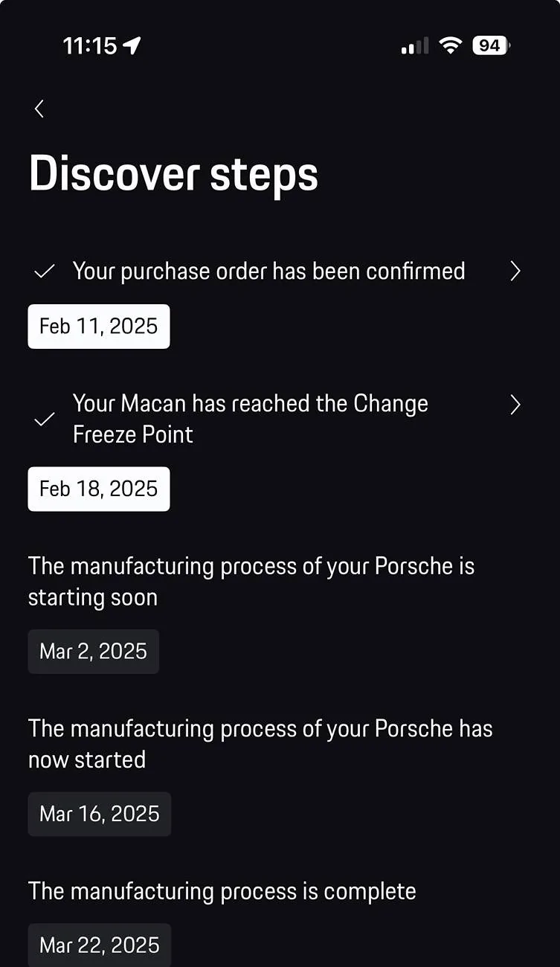
Task: Tap 'manufacturing process is starting soon' step
Action: 251,582
